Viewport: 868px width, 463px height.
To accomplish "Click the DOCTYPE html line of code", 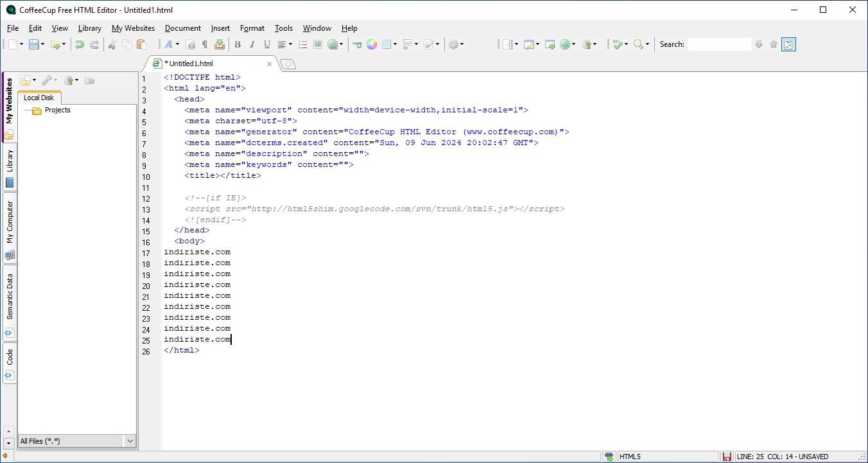I will click(x=202, y=77).
